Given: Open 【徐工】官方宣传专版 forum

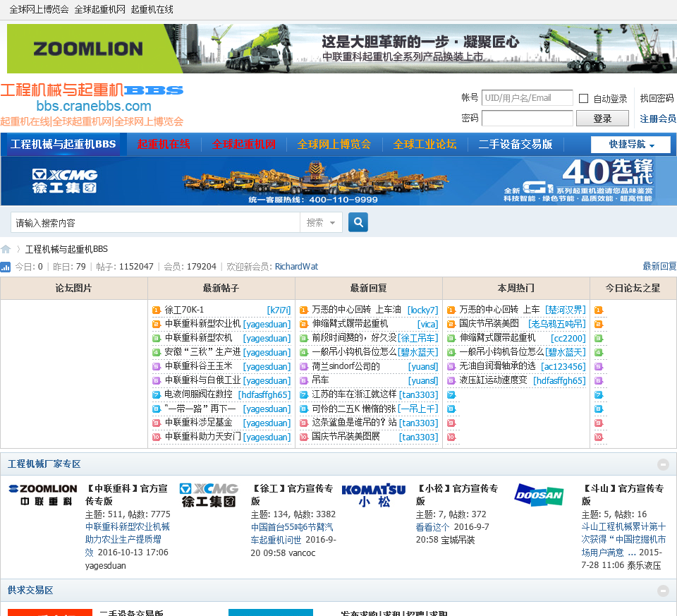Looking at the screenshot, I should (x=292, y=495).
